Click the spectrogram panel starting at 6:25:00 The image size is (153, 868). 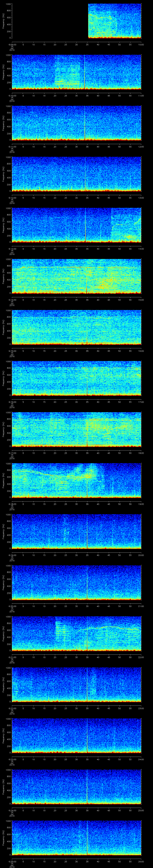click(x=77, y=838)
